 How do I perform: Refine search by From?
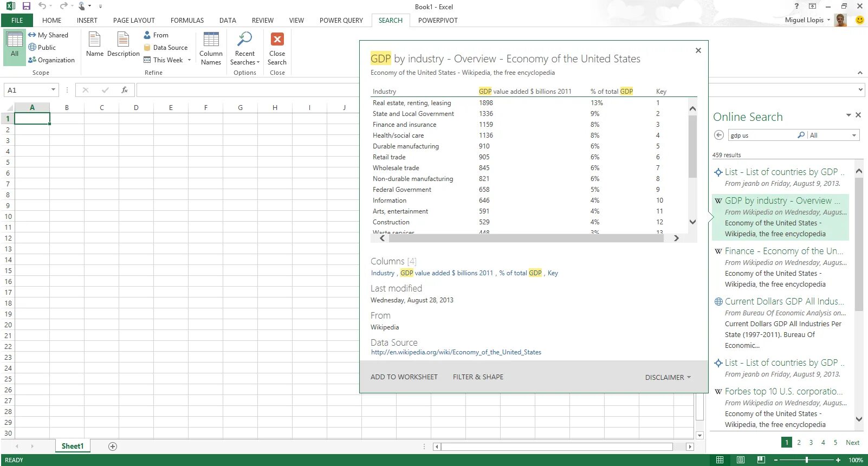pyautogui.click(x=156, y=35)
